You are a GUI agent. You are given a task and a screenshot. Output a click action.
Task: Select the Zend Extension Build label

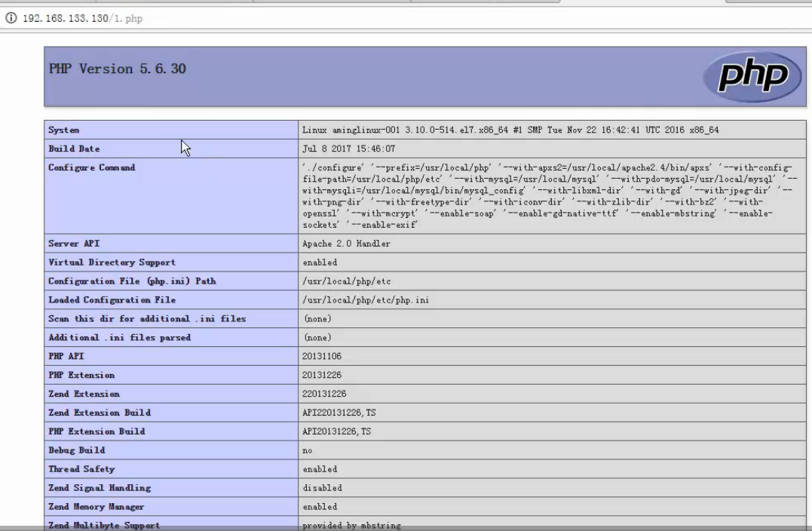click(100, 413)
